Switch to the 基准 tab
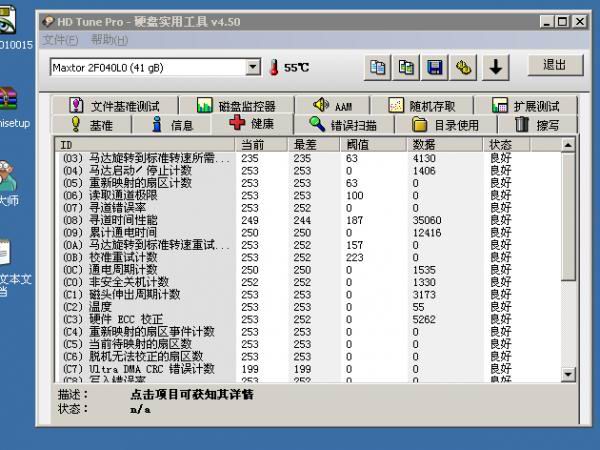The width and height of the screenshot is (600, 450). 92,125
